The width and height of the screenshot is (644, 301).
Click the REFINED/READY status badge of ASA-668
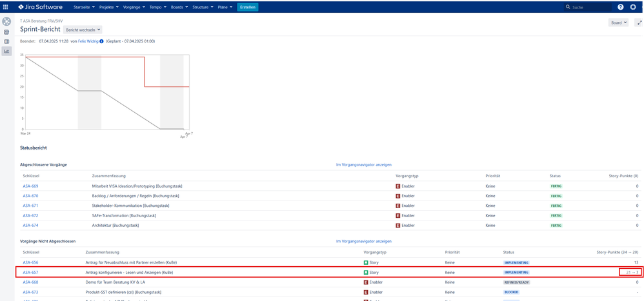coord(517,282)
